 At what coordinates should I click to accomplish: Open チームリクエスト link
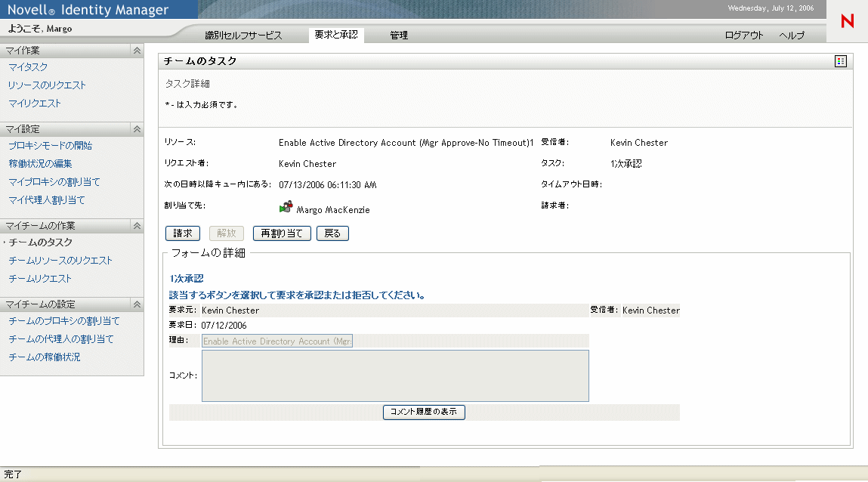[x=40, y=279]
